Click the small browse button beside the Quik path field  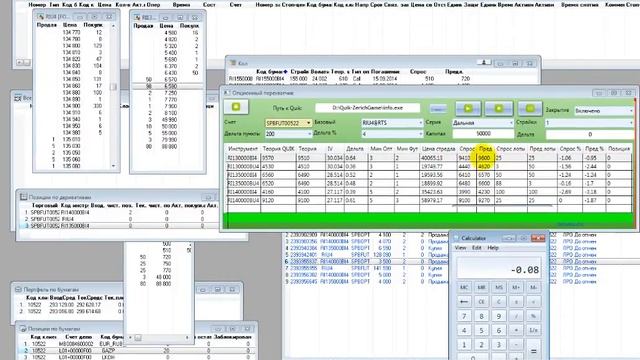[438, 109]
